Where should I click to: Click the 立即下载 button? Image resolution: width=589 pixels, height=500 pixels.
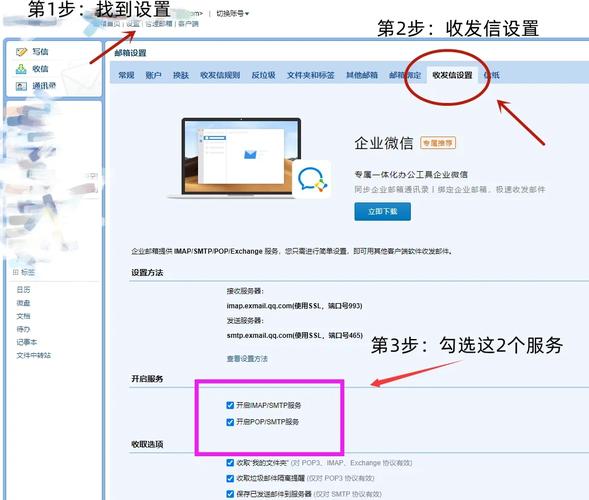tap(382, 211)
